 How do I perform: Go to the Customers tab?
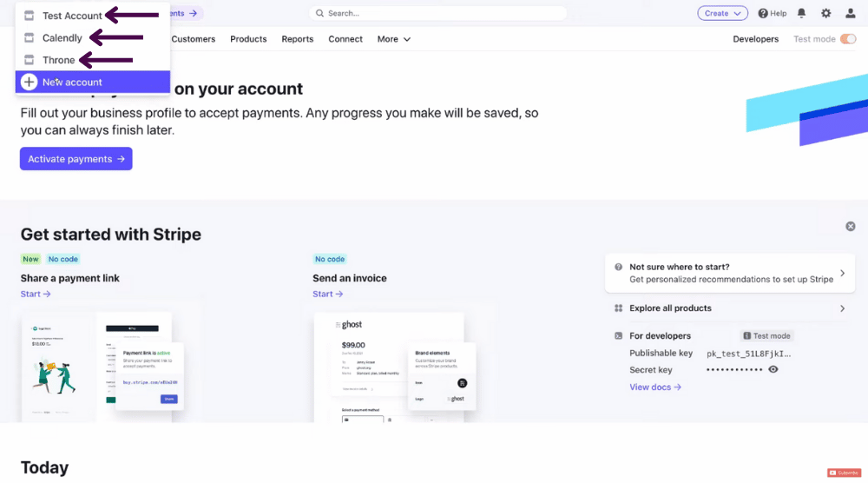[194, 39]
